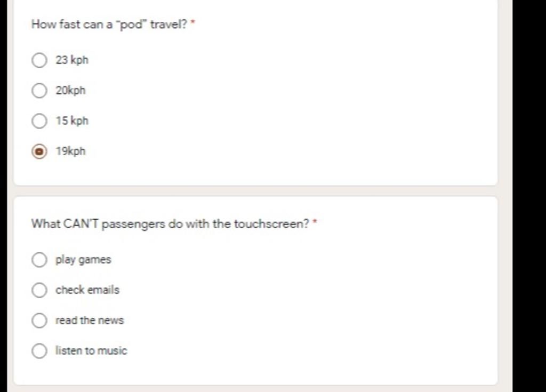
Task: Click the red asterisk after 'touchscreen?'
Action: pyautogui.click(x=315, y=222)
